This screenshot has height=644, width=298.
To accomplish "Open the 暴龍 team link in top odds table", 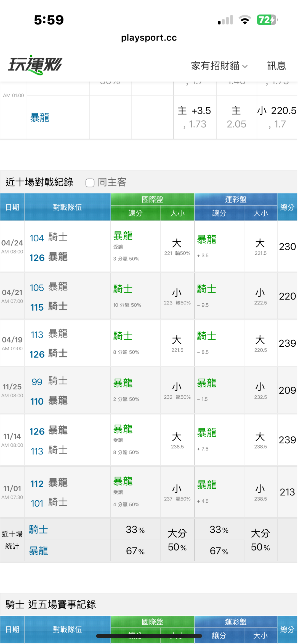I will click(x=40, y=118).
